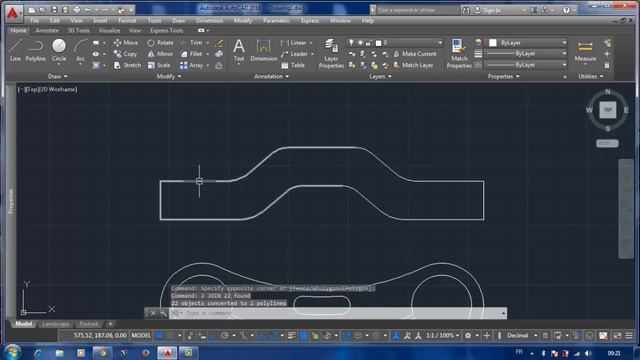
Task: Switch to Visualize ribbon tab
Action: click(109, 31)
